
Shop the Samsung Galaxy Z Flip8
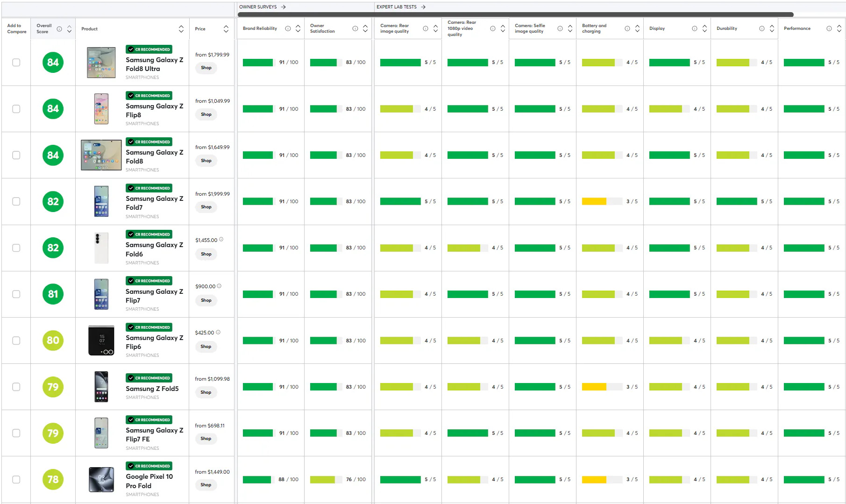(x=206, y=114)
